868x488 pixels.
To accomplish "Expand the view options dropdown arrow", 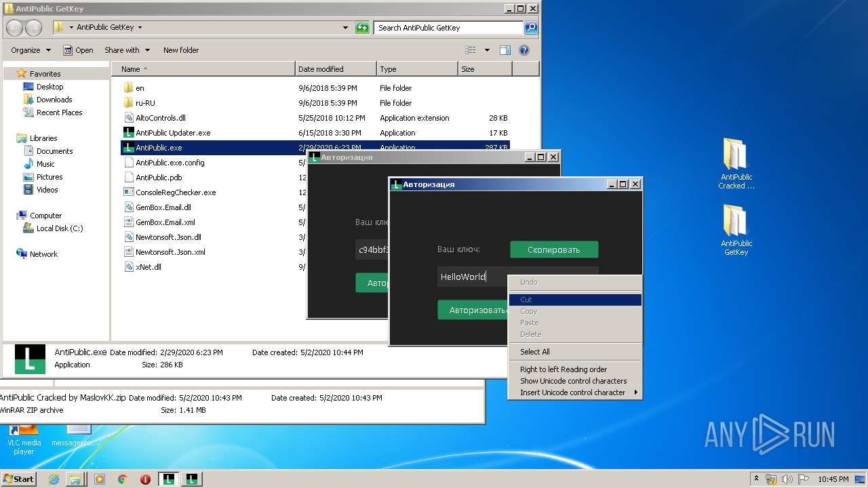I will click(487, 50).
